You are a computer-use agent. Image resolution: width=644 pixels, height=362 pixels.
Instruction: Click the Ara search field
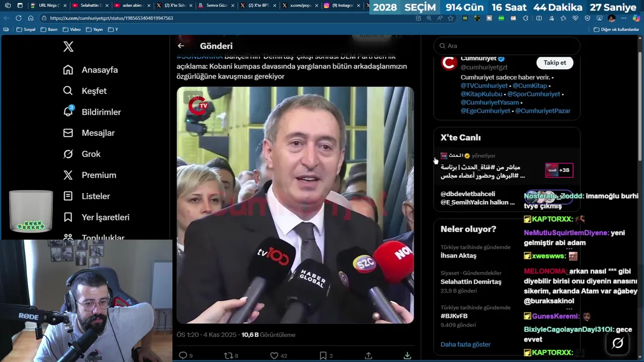click(x=507, y=46)
